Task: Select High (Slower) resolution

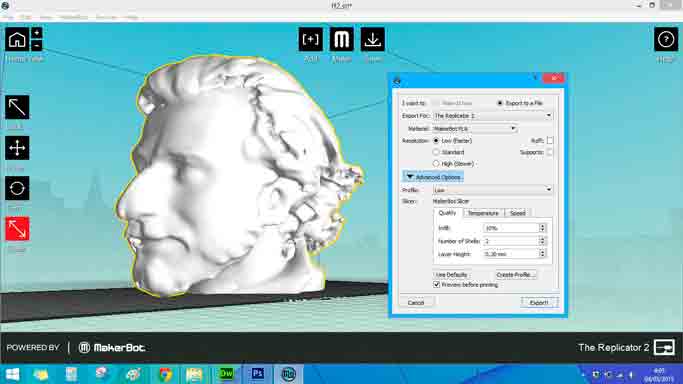Action: click(436, 164)
